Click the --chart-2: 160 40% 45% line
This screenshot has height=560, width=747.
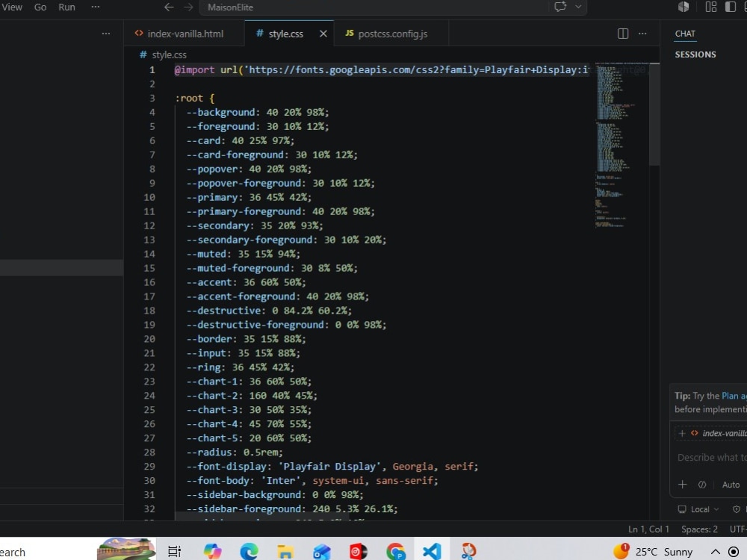coord(252,396)
